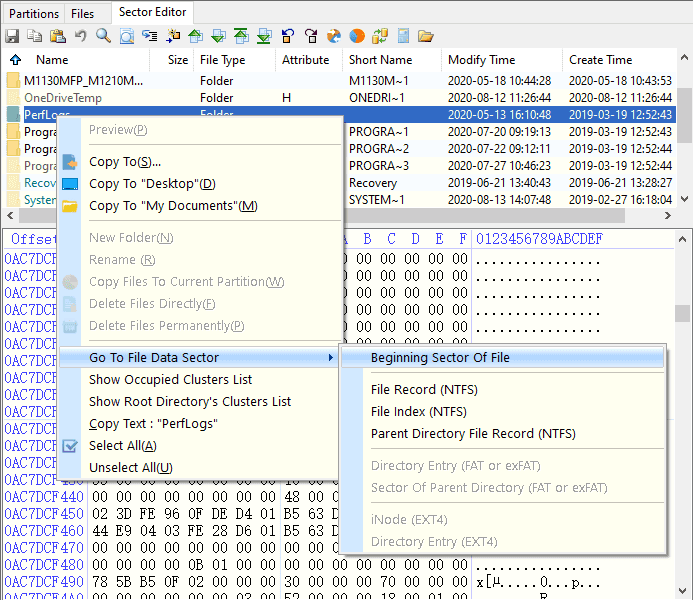Screen dimensions: 693x600
Task: Open Find with the magnifier icon
Action: click(104, 36)
